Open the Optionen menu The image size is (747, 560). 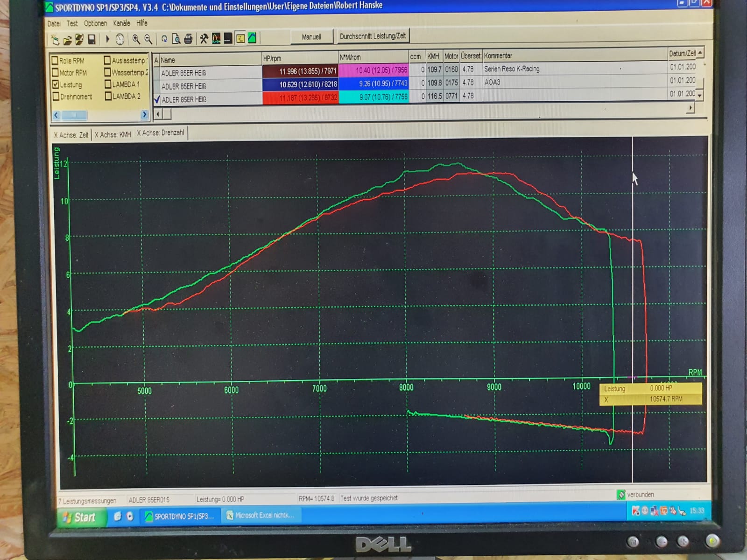[95, 23]
